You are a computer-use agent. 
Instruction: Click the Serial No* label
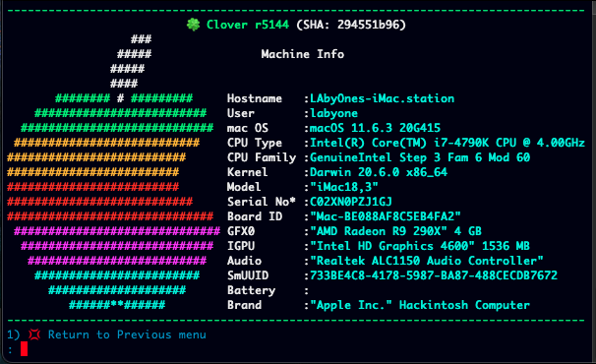coord(262,202)
